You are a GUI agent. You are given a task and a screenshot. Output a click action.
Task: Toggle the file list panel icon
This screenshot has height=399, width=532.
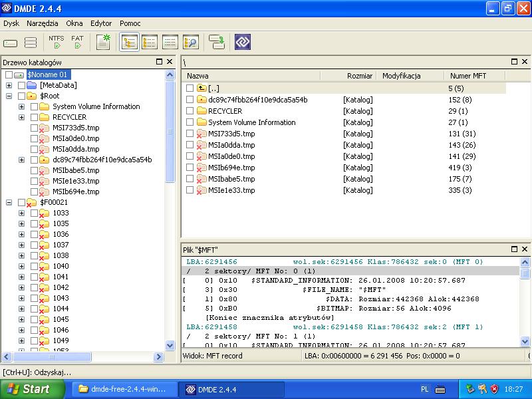pyautogui.click(x=150, y=42)
